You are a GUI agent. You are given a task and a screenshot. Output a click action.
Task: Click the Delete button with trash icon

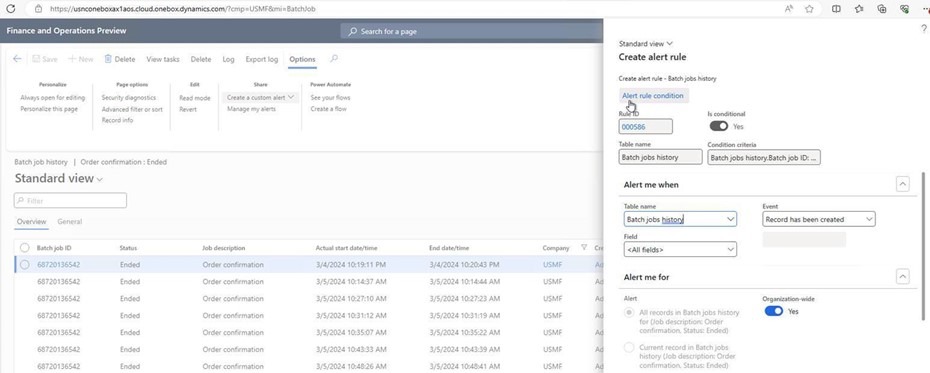[x=120, y=59]
